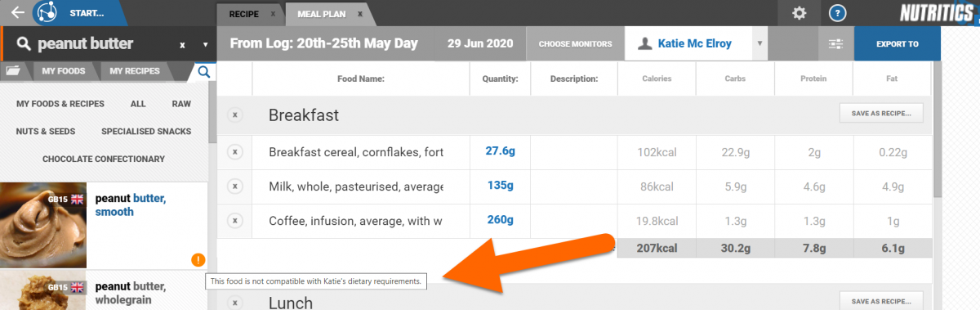980x310 pixels.
Task: Click Save As Recipe for Breakfast
Action: click(881, 113)
